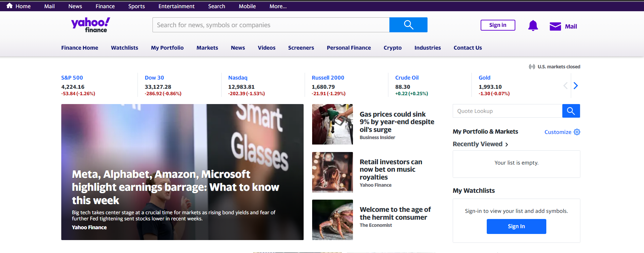Viewport: 644px width, 253px height.
Task: Click the Nasdaq value 12,983.81
Action: pos(241,87)
